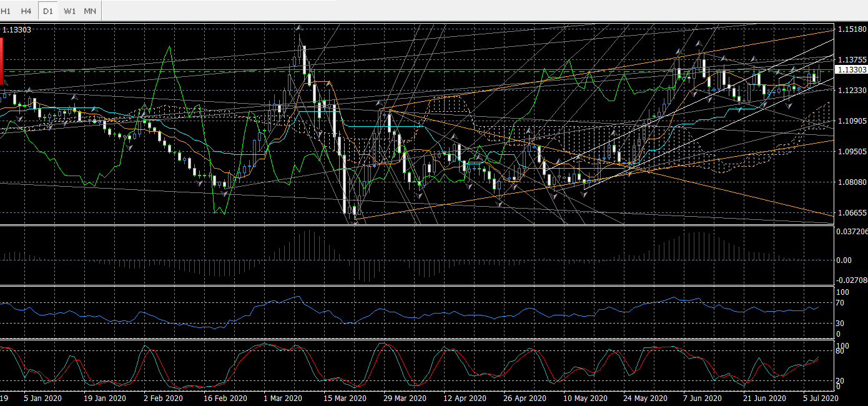Click the -0.027708 oscillator scale value
Image resolution: width=868 pixels, height=406 pixels.
(852, 280)
